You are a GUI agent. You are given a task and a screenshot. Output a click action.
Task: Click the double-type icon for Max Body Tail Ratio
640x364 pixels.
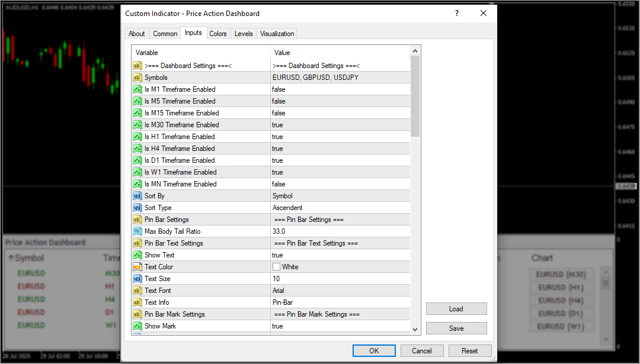click(x=137, y=231)
